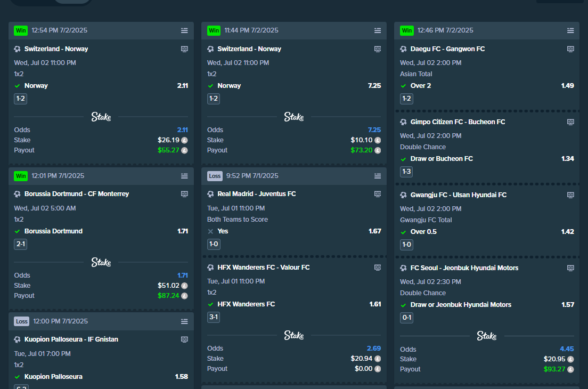Click the payout amount $87.24
The height and width of the screenshot is (389, 588).
click(168, 296)
